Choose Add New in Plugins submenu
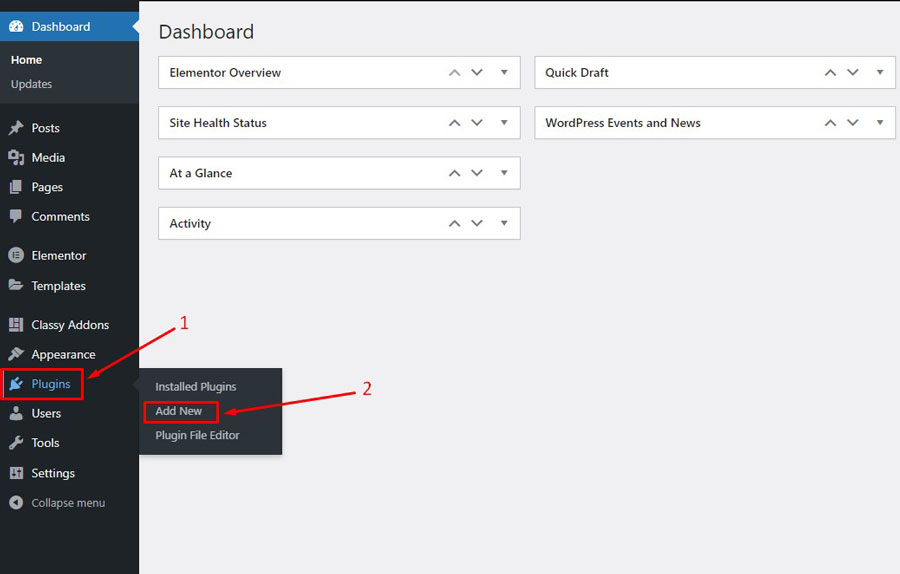The height and width of the screenshot is (574, 900). pyautogui.click(x=179, y=411)
